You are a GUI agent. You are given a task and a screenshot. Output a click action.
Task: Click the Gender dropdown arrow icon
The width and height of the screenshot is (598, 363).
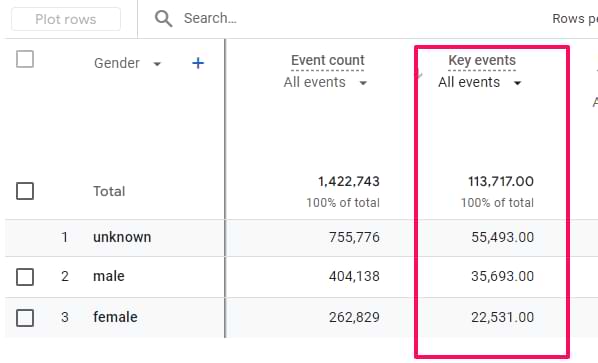point(157,64)
